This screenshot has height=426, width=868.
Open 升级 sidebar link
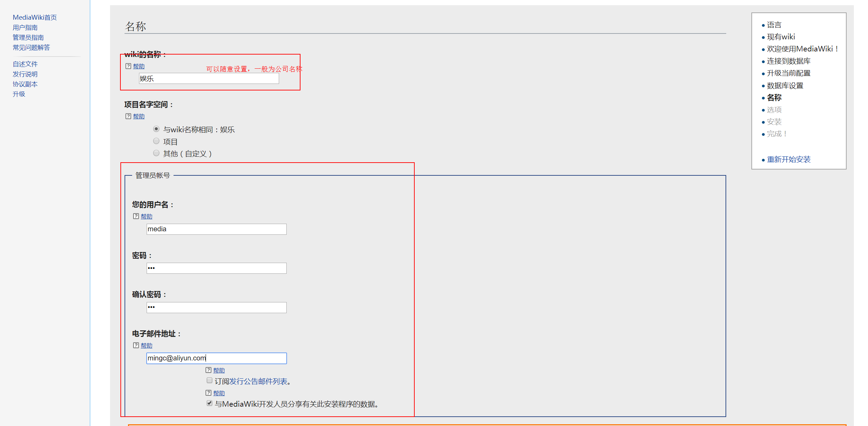(19, 94)
